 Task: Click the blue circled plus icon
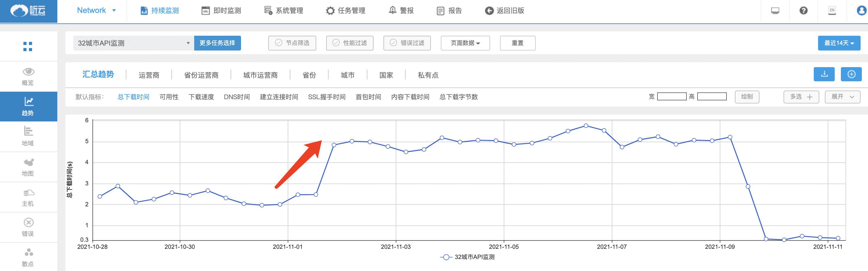pyautogui.click(x=851, y=74)
